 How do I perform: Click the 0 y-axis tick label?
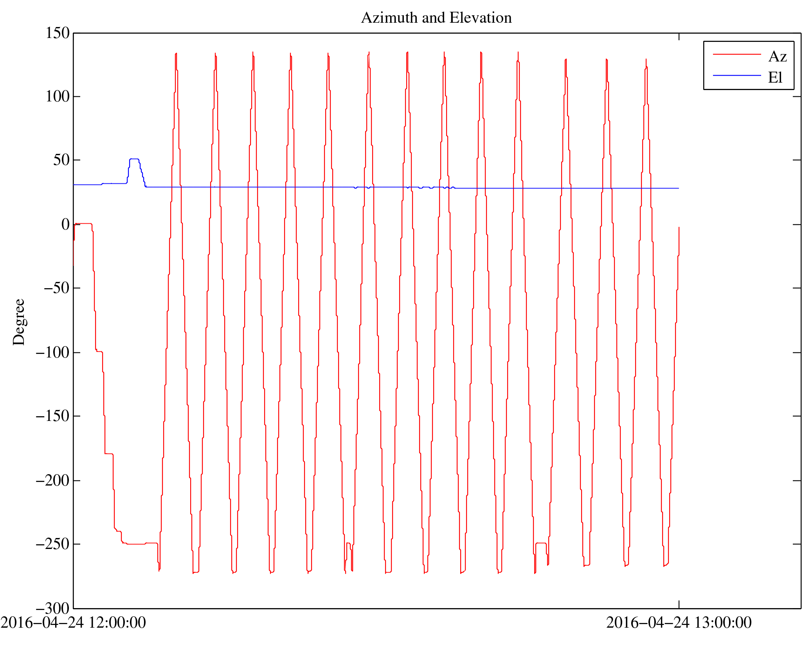pos(65,224)
